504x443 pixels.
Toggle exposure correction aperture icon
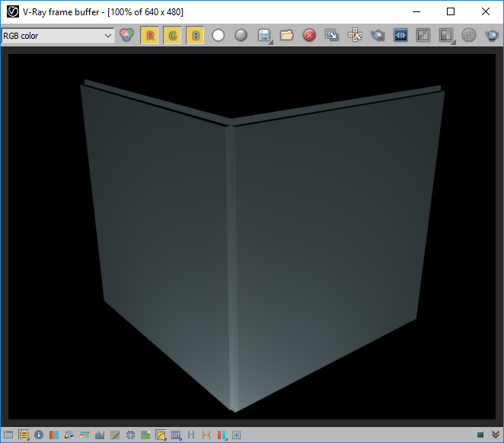(130, 435)
